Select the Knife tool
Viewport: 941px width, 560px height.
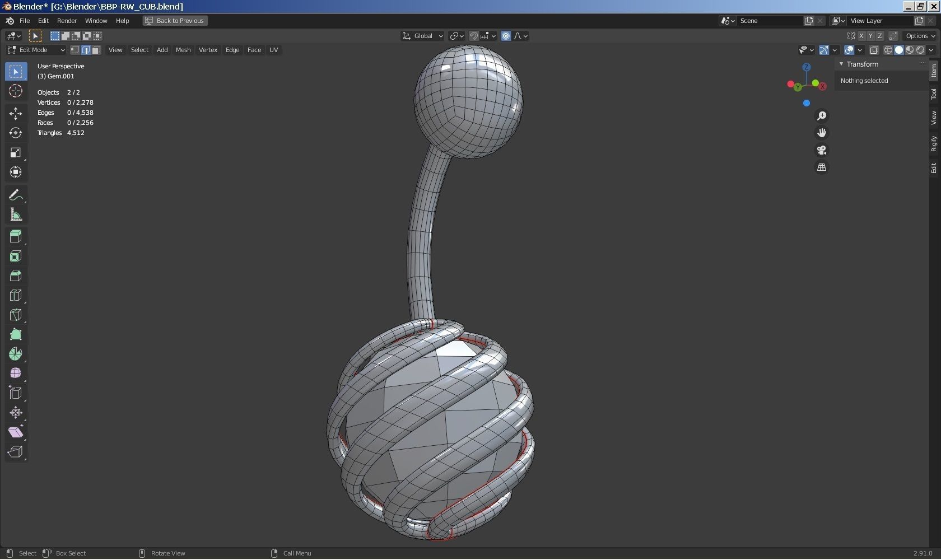coord(16,315)
